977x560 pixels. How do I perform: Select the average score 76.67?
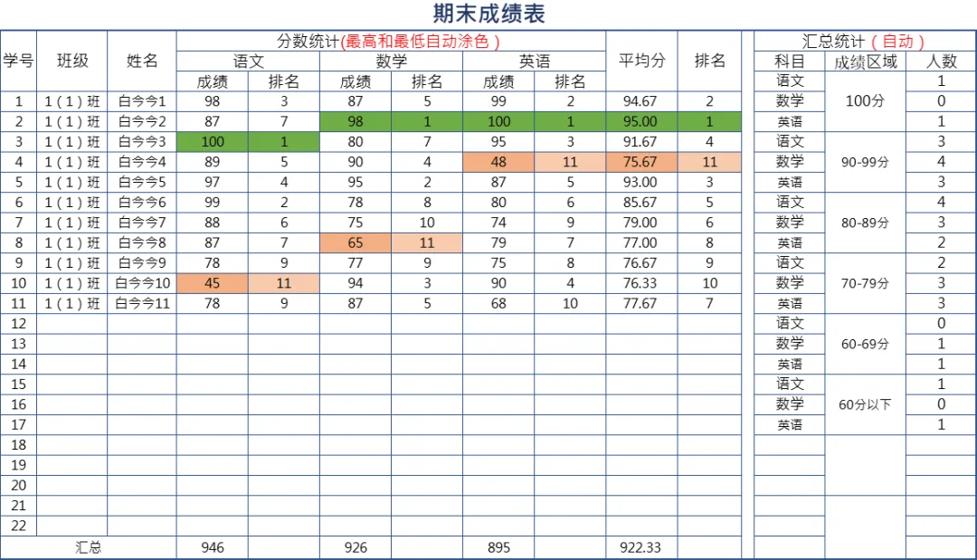641,263
